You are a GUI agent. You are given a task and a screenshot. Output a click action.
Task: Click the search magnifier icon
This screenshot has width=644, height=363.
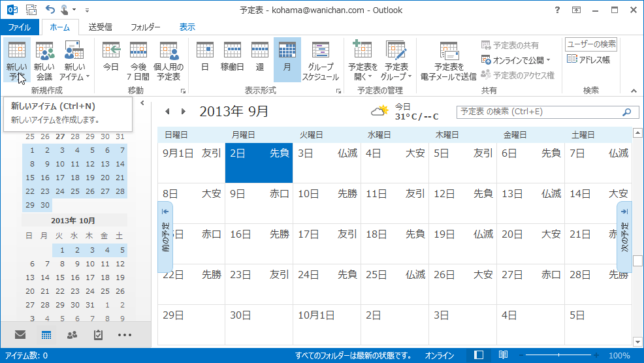(627, 112)
